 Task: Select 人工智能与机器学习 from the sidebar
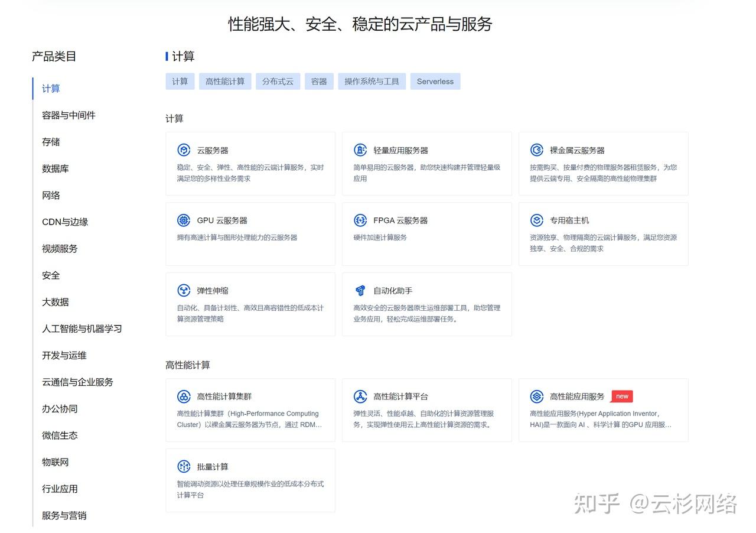click(x=81, y=329)
